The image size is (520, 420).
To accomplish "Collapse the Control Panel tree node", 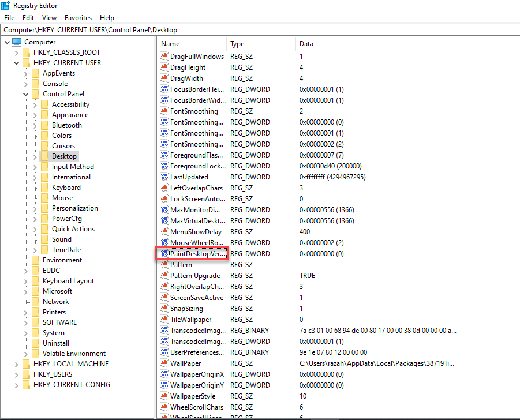I will 26,94.
